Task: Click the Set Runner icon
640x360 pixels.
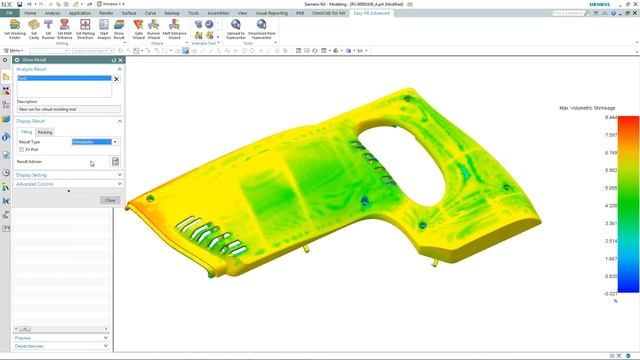Action: pos(48,25)
